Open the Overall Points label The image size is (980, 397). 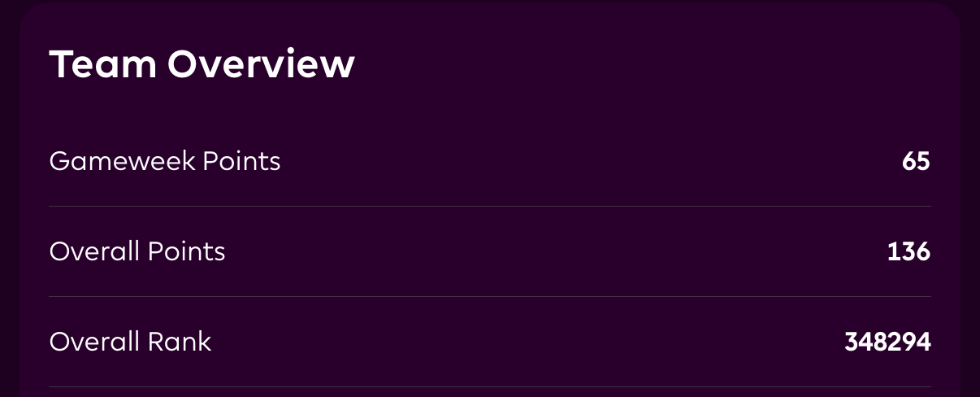click(137, 252)
